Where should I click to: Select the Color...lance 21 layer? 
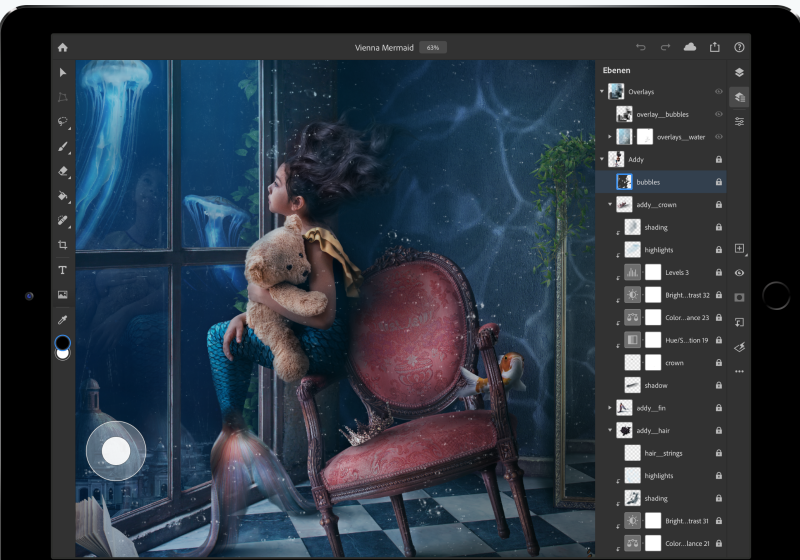[661, 543]
